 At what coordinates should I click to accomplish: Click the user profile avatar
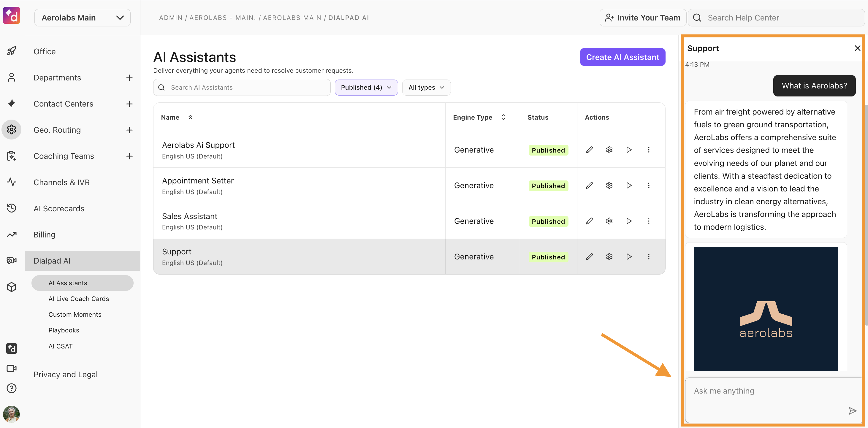tap(12, 414)
